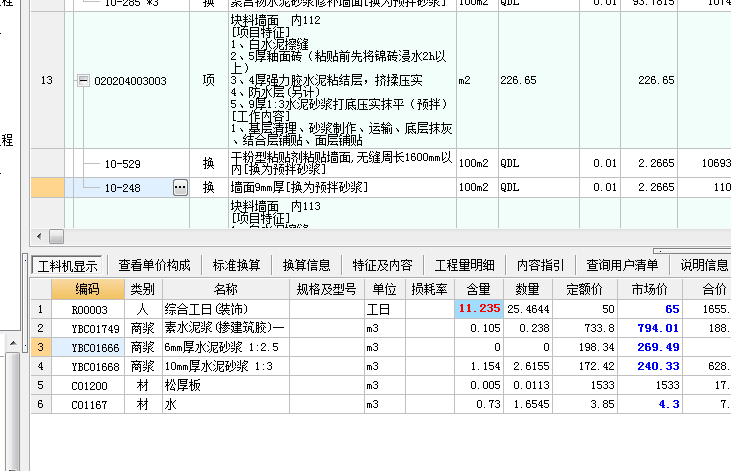731x471 pixels.
Task: Click market price 269.49
Action: pos(650,347)
